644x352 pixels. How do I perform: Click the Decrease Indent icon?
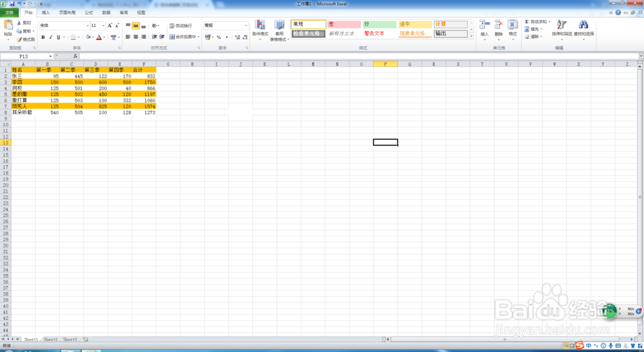point(155,37)
